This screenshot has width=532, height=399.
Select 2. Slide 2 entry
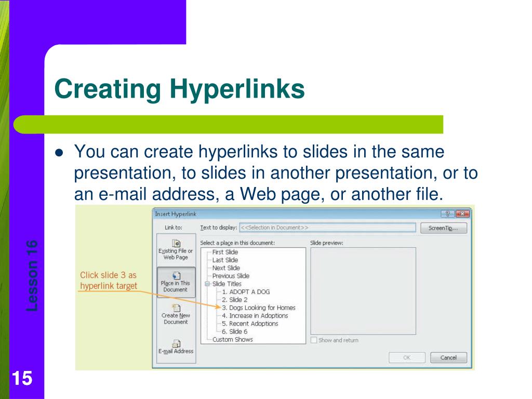[x=234, y=300]
